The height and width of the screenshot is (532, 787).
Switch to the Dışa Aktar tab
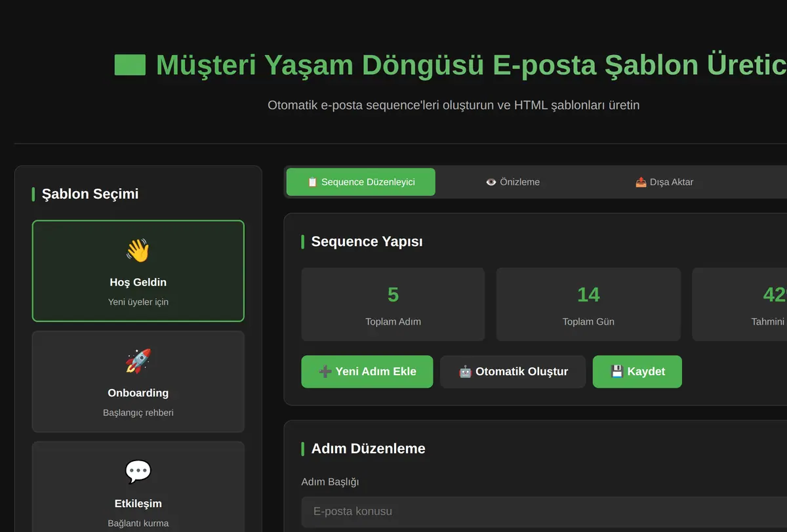point(664,182)
